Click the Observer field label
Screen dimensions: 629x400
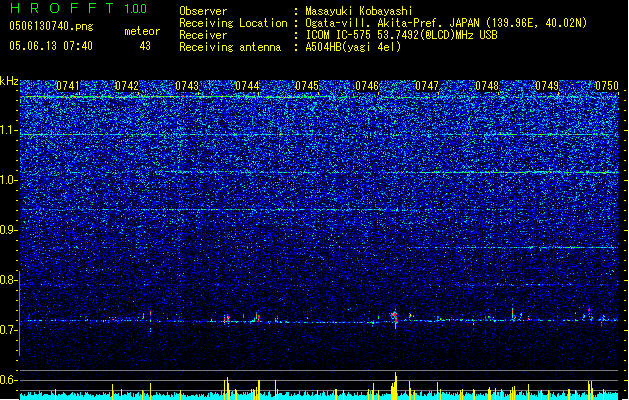[203, 11]
